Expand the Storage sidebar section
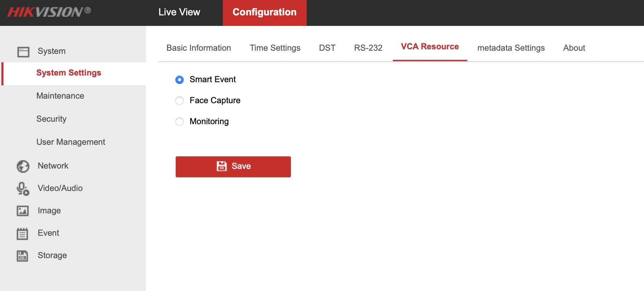The height and width of the screenshot is (291, 644). pyautogui.click(x=52, y=255)
